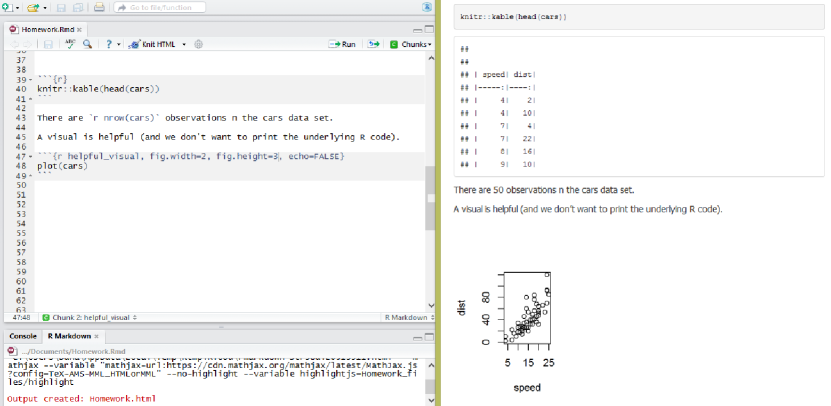Click the Open File folder icon
This screenshot has width=831, height=406.
point(34,8)
